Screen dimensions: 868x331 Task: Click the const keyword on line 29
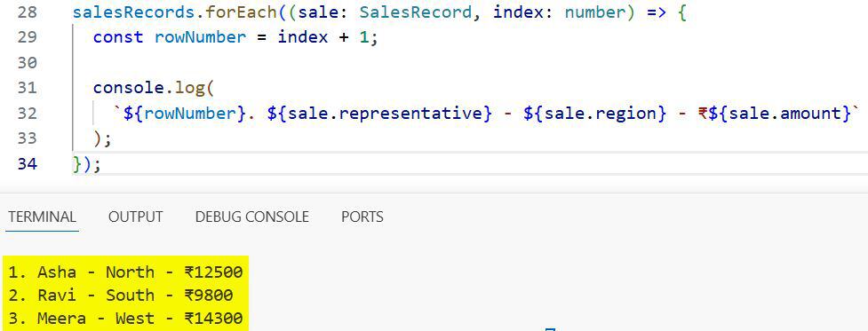(118, 37)
